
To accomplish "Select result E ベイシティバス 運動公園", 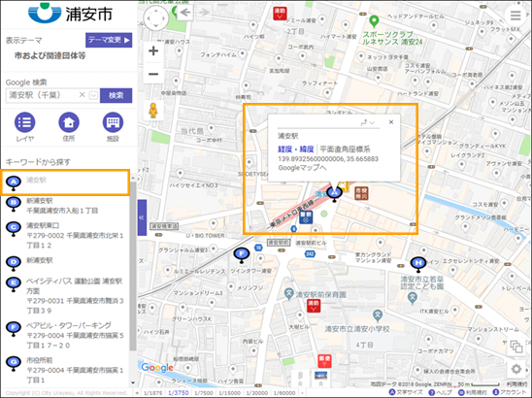I will click(x=65, y=295).
